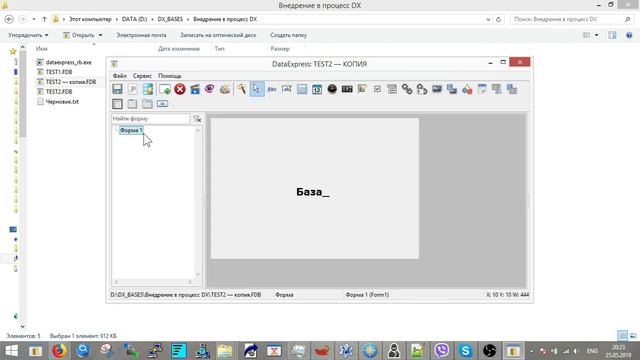Viewport: 640px width, 360px height.
Task: Click the blue-yellow tiles toolbar icon
Action: (x=148, y=89)
